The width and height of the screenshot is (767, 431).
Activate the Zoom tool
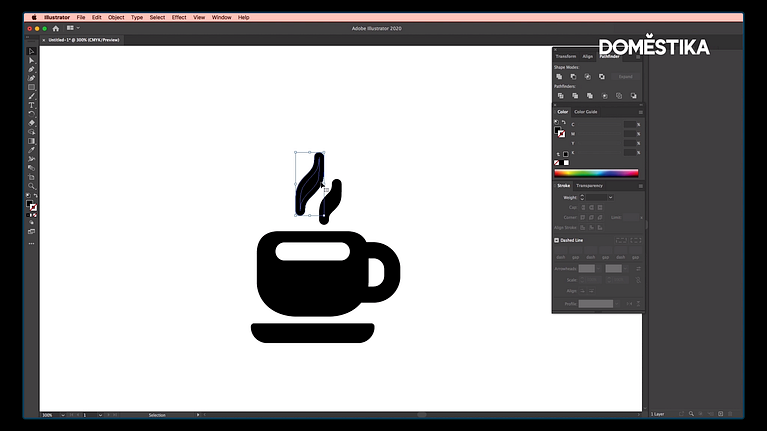coord(31,186)
